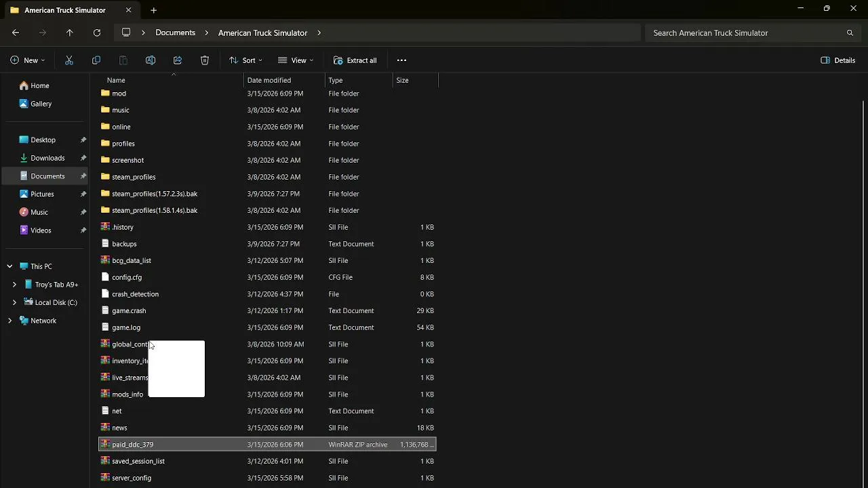Open the New dropdown menu
This screenshot has width=868, height=488.
point(28,60)
